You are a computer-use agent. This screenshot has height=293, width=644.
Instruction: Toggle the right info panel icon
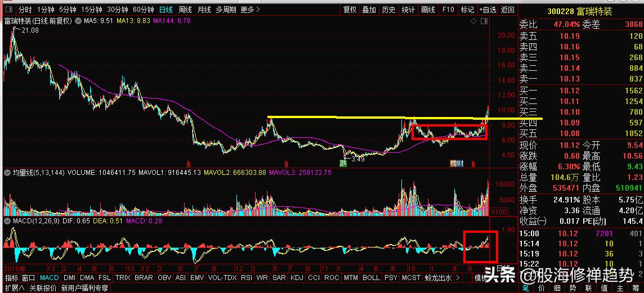pyautogui.click(x=485, y=21)
